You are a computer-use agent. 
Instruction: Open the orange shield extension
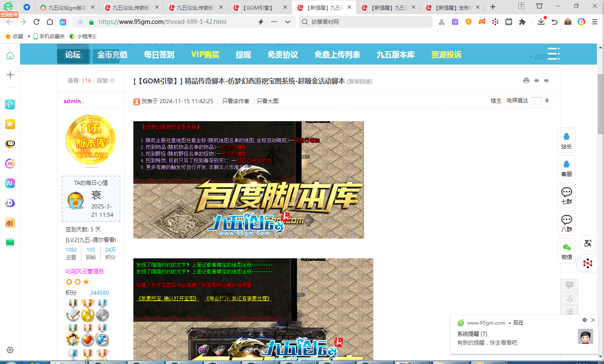(x=469, y=22)
